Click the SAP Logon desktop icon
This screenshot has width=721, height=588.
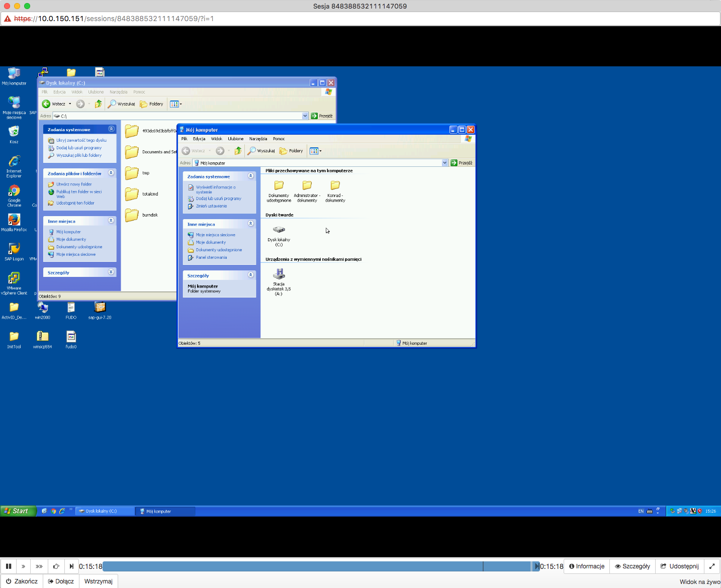pos(14,251)
